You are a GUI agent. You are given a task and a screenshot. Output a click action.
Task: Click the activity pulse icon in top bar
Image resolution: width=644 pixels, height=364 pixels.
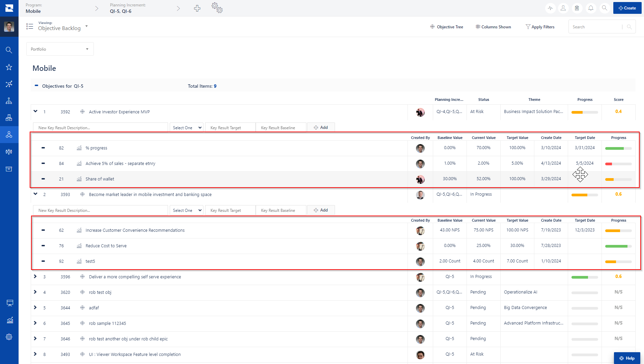pos(550,8)
